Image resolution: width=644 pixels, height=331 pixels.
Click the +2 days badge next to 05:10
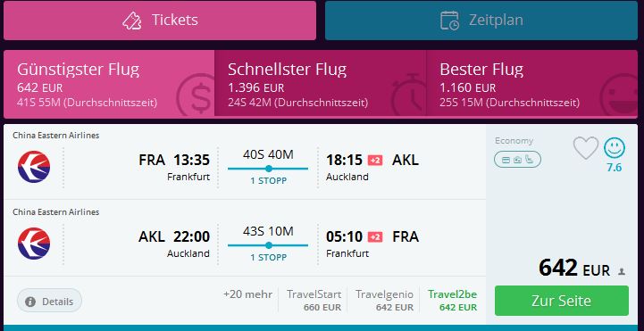[x=375, y=237]
